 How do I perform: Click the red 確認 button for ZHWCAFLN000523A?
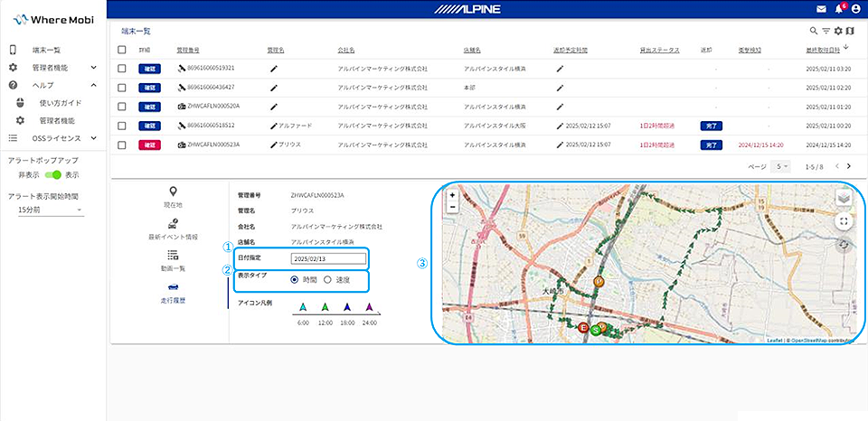[149, 145]
